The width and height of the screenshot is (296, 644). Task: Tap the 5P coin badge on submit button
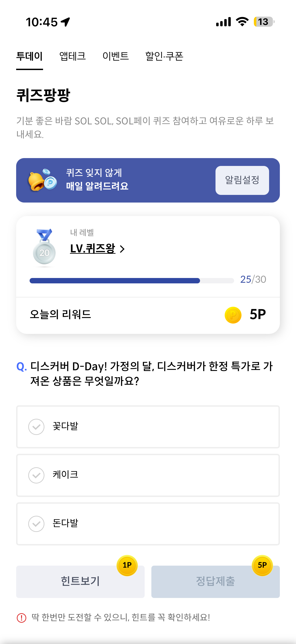[262, 565]
